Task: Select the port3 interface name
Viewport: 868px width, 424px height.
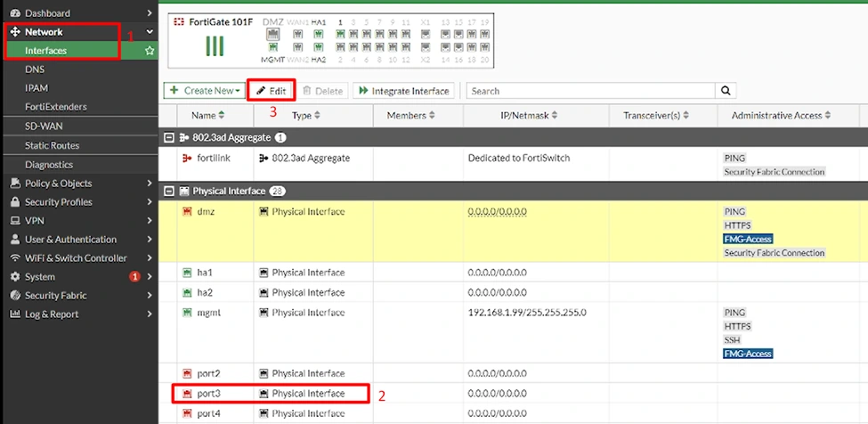Action: tap(208, 394)
